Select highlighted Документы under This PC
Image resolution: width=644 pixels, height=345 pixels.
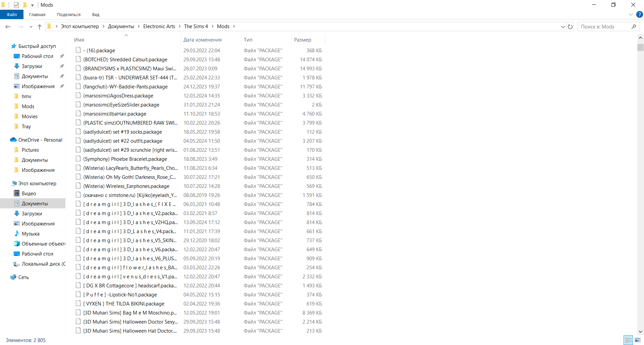pos(33,204)
